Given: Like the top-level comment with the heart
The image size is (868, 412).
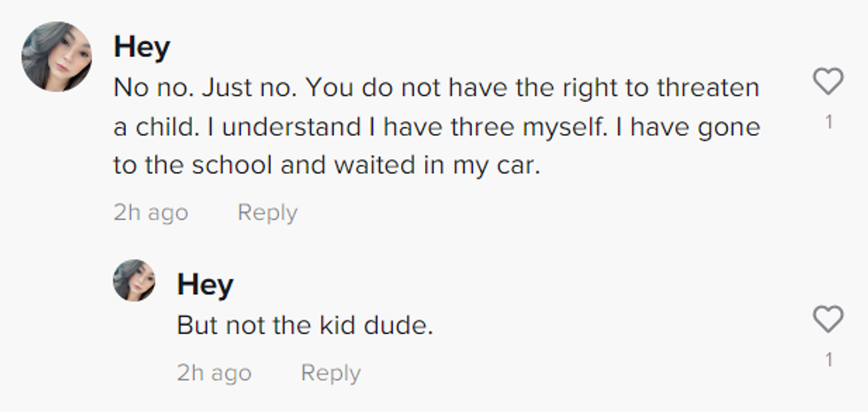Looking at the screenshot, I should pyautogui.click(x=827, y=82).
